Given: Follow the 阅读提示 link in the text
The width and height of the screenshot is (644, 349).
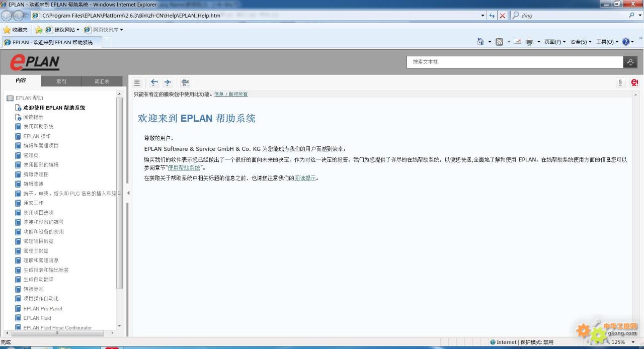Looking at the screenshot, I should click(305, 178).
